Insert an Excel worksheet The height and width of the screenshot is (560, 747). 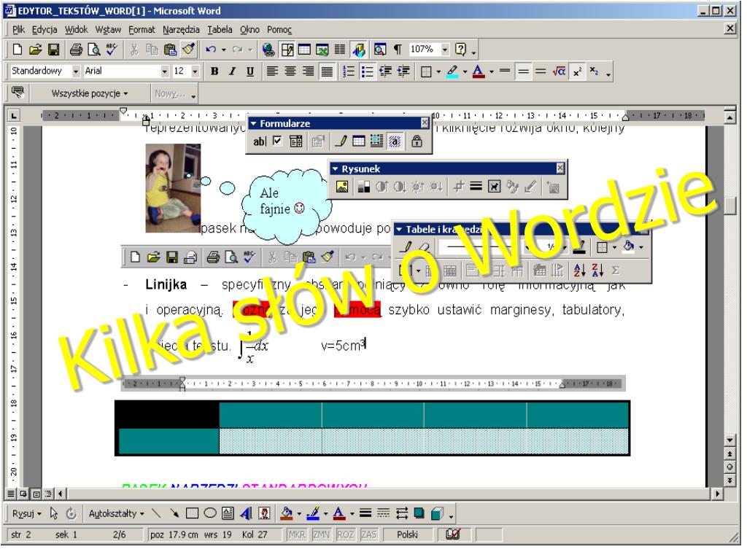tap(322, 50)
